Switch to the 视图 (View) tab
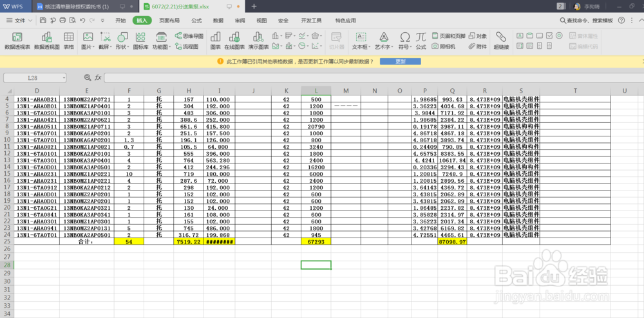Screen dimensions: 644x318 [x=261, y=21]
